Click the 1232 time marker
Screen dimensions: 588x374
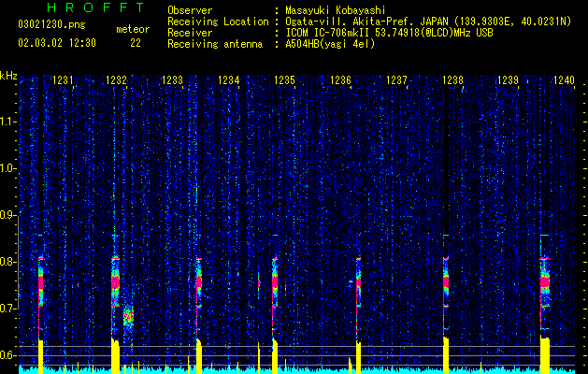(116, 79)
